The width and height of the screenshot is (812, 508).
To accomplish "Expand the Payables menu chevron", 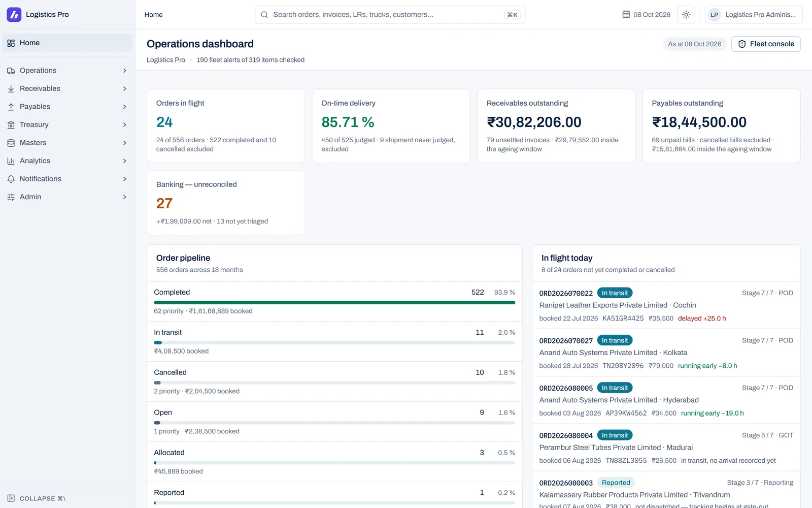I will [124, 107].
